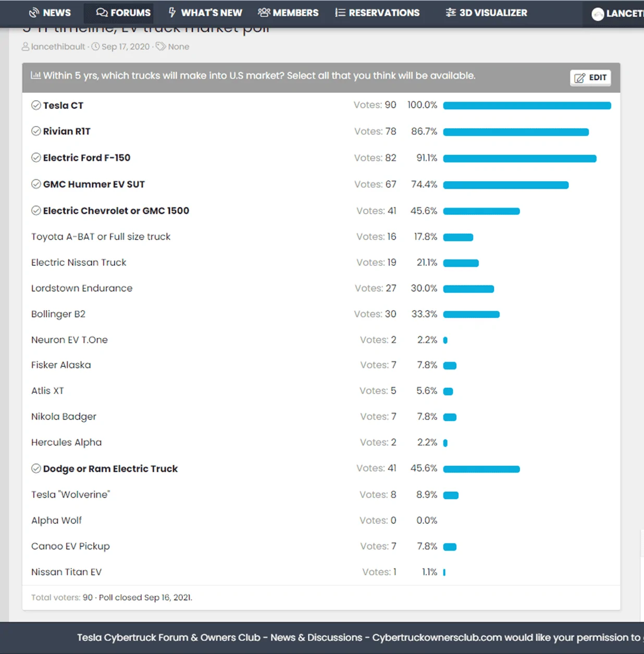Click the Total voters: 90 text
Image resolution: width=644 pixels, height=654 pixels.
(61, 597)
